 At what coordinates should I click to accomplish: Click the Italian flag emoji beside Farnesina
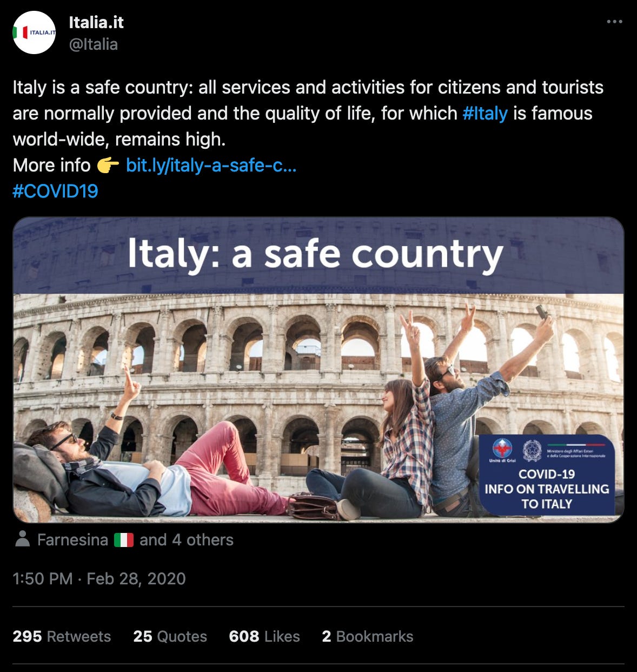[x=124, y=540]
